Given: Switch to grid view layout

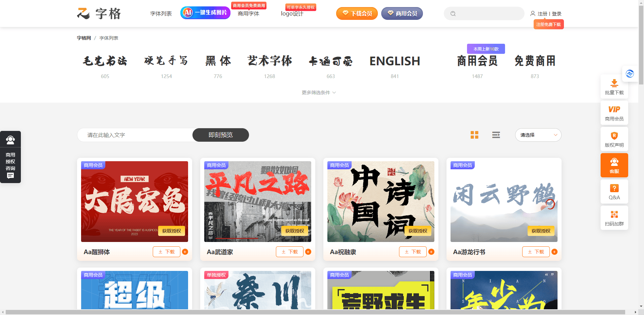Looking at the screenshot, I should click(474, 135).
